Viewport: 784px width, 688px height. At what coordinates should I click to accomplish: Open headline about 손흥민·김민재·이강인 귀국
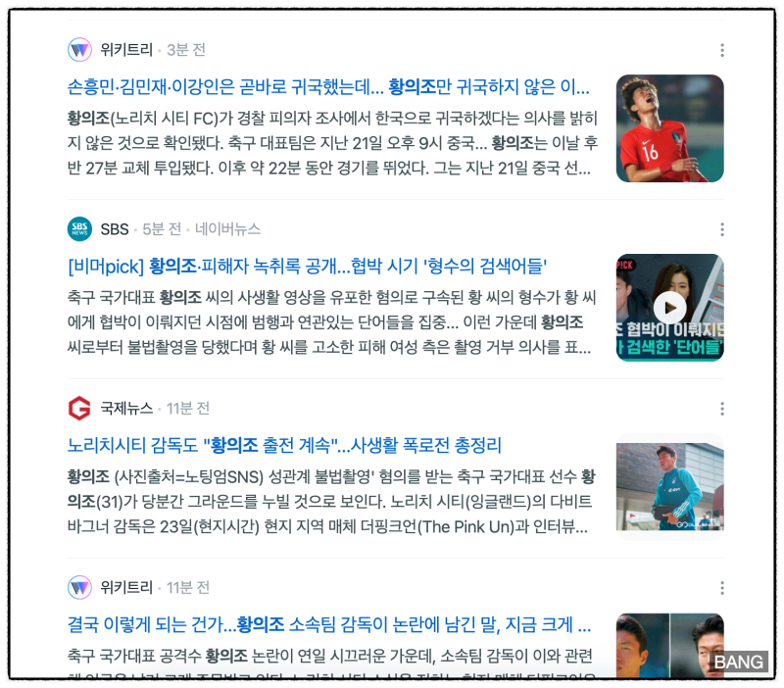point(328,87)
